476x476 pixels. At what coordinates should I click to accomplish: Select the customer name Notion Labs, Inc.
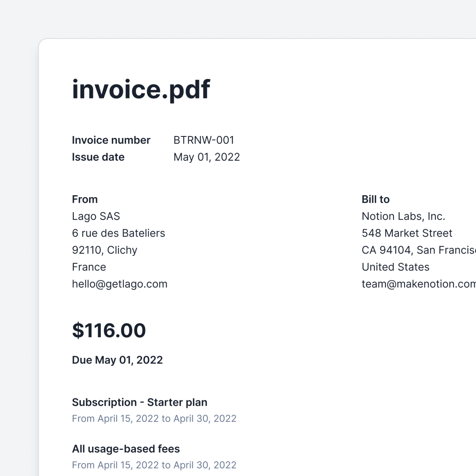[403, 216]
